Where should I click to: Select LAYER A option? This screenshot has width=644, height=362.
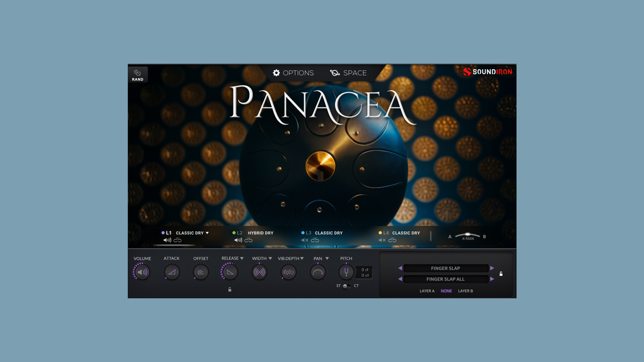pos(427,291)
